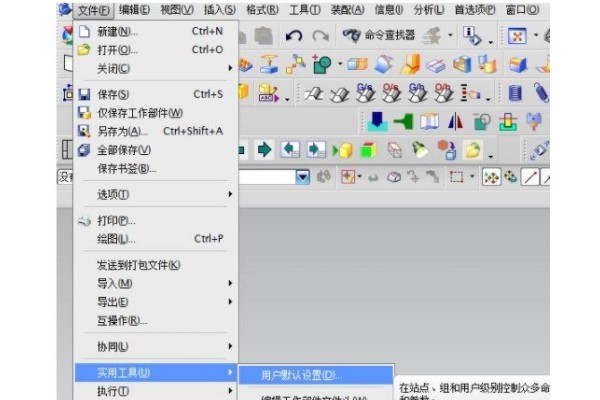Viewport: 600px width, 400px height.
Task: Click the green left-arrow wall icon
Action: (x=403, y=122)
